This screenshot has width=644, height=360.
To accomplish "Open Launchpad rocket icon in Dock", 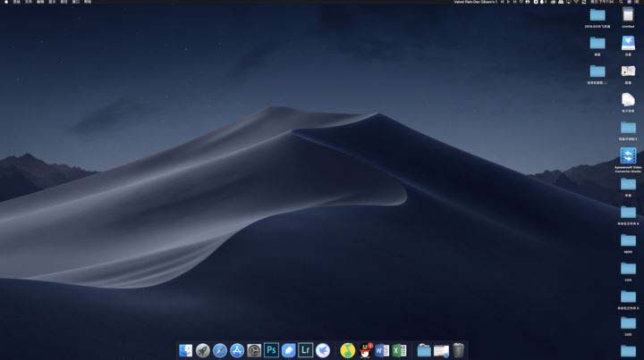I will tap(202, 350).
